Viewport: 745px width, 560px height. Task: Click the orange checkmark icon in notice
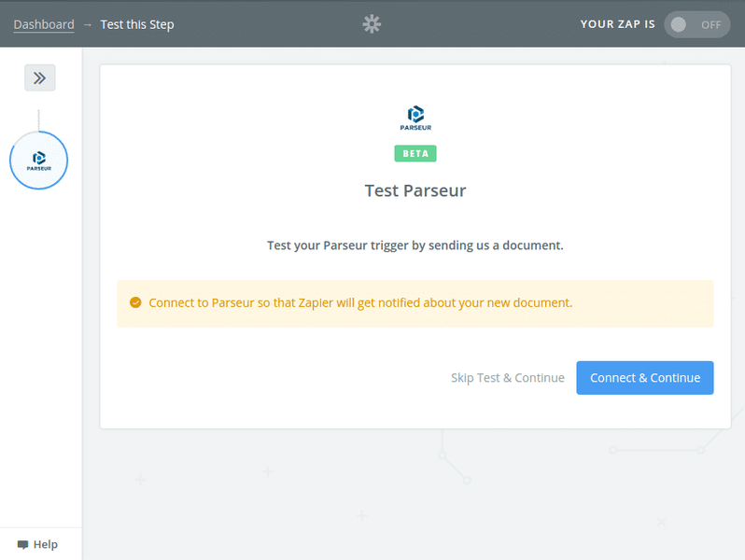(135, 302)
